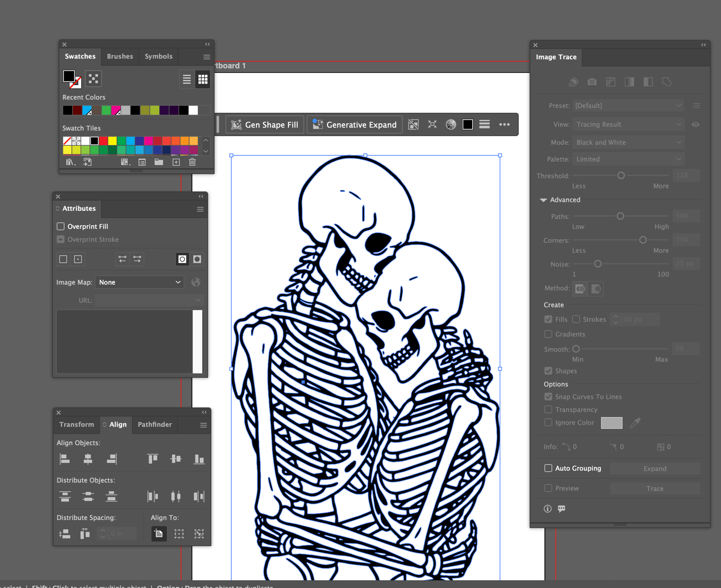Click Align to Artboard button
Image resolution: width=721 pixels, height=588 pixels.
[159, 534]
